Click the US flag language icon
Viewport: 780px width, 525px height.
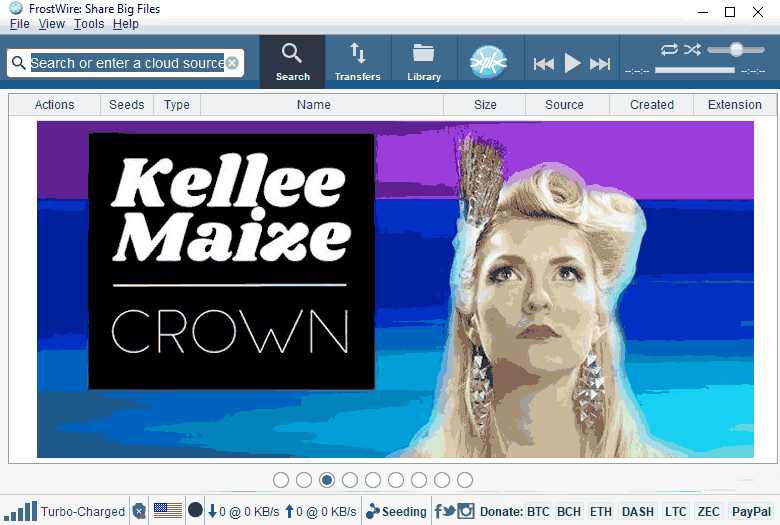point(168,511)
